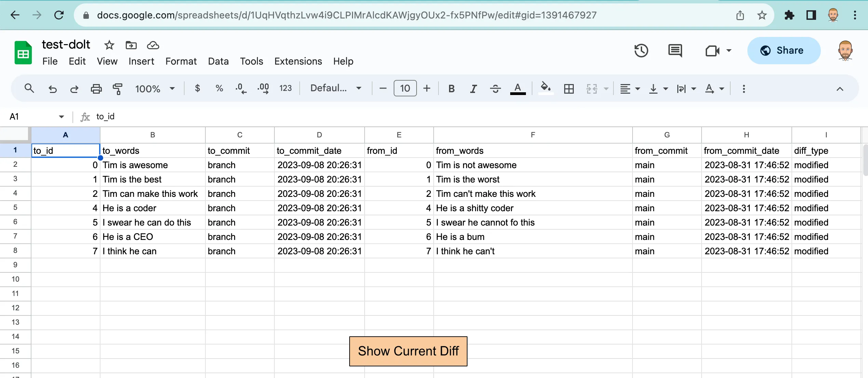Open the Data menu
Screen dimensions: 868x378
pyautogui.click(x=218, y=61)
